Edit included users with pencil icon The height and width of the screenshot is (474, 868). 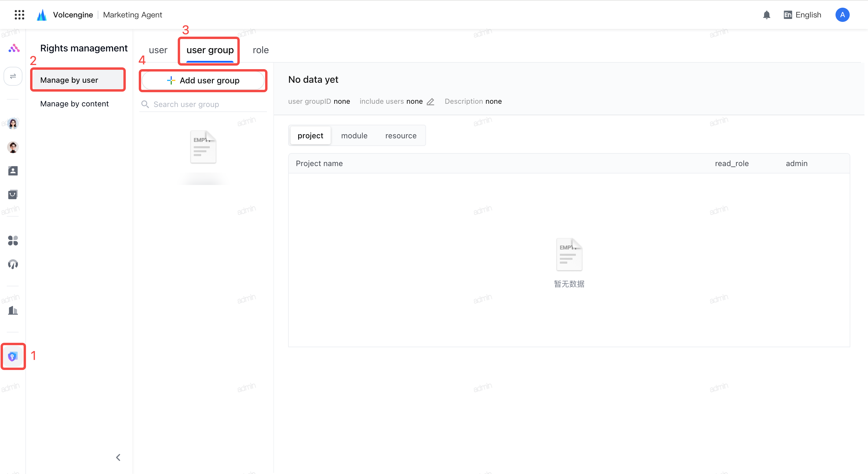430,102
